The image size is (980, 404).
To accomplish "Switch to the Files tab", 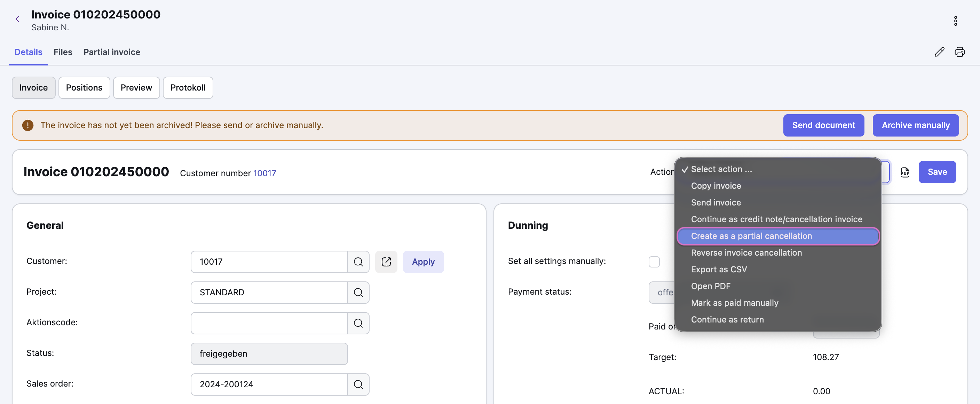I will pos(63,52).
